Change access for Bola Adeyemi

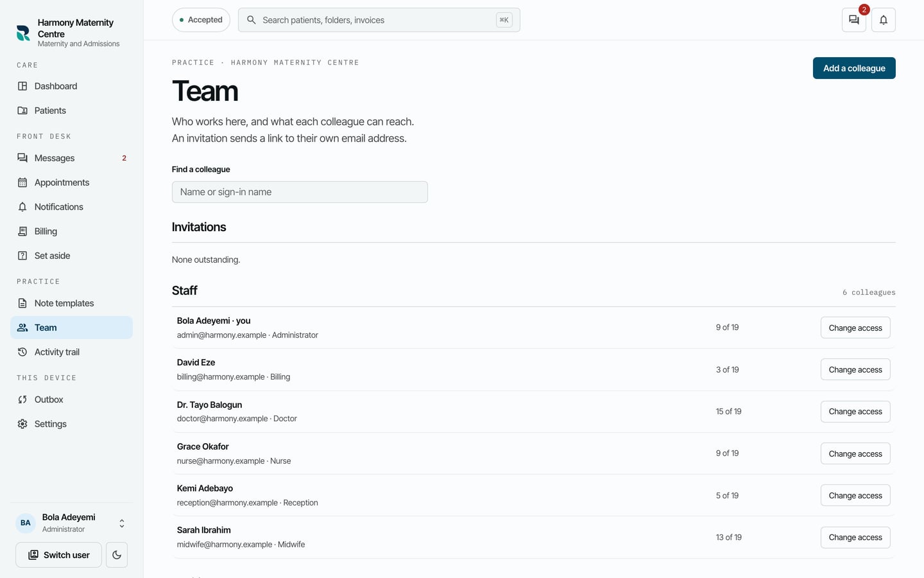point(855,328)
